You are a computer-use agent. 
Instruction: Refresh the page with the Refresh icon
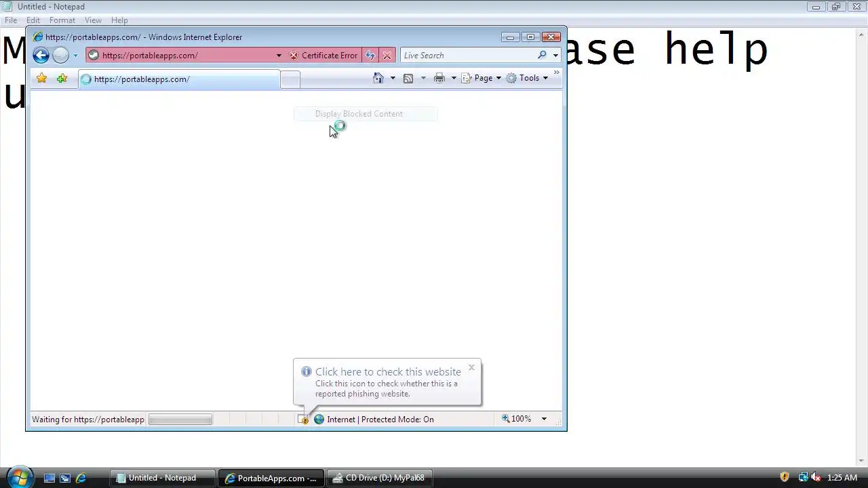pyautogui.click(x=370, y=56)
